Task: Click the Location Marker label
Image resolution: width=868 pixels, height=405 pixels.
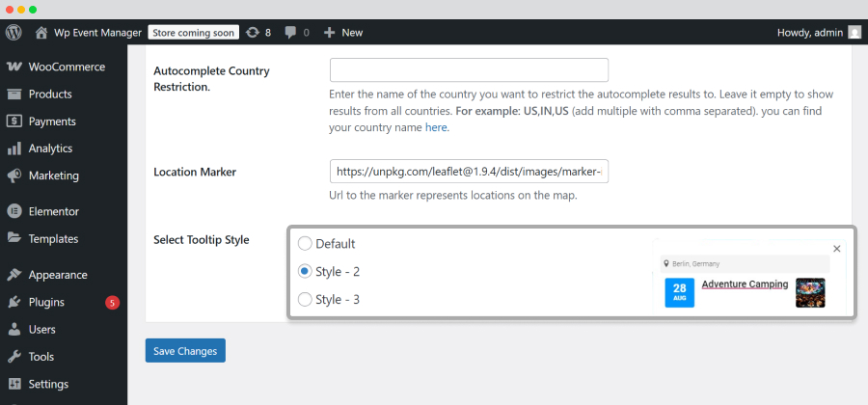Action: click(195, 172)
